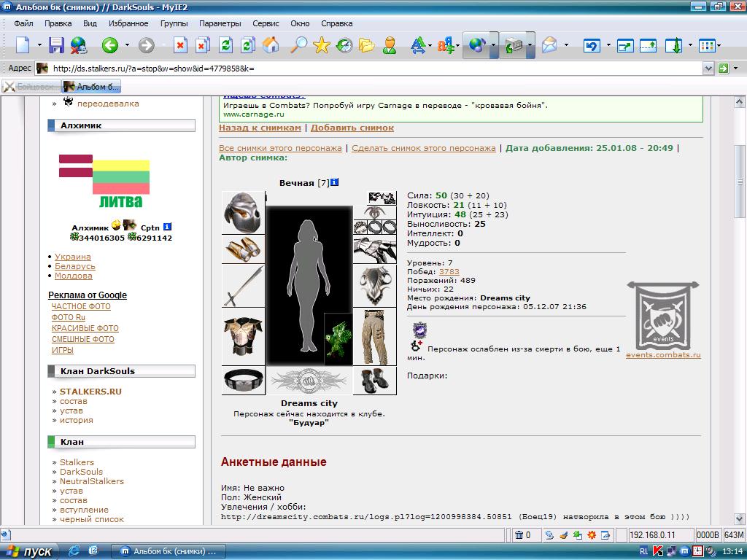Open the Правка menu
747x560 pixels.
pyautogui.click(x=58, y=23)
